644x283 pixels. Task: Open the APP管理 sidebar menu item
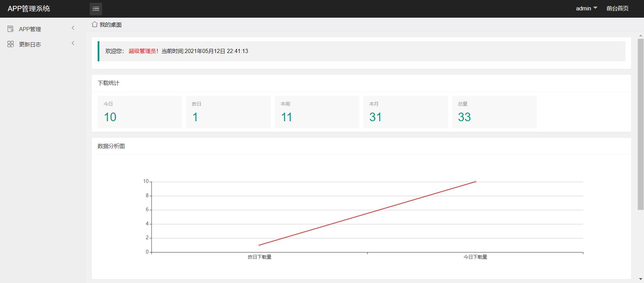point(30,29)
